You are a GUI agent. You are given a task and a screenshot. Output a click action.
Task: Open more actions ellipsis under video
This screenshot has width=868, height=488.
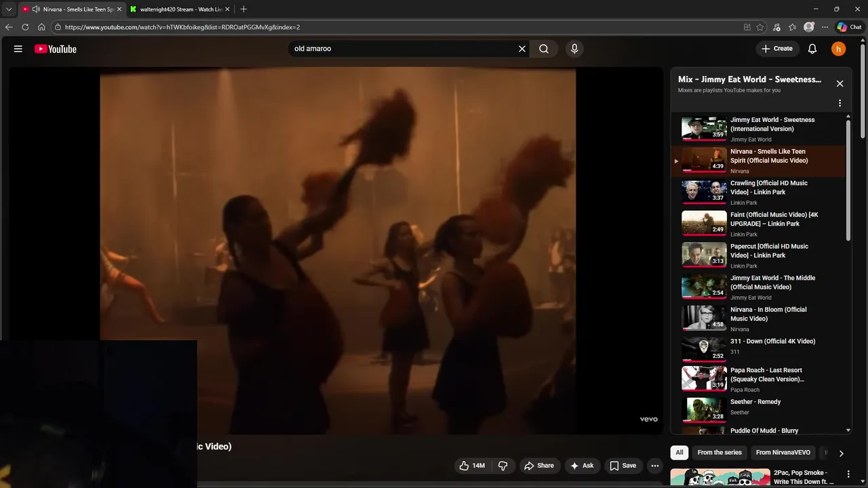(654, 466)
